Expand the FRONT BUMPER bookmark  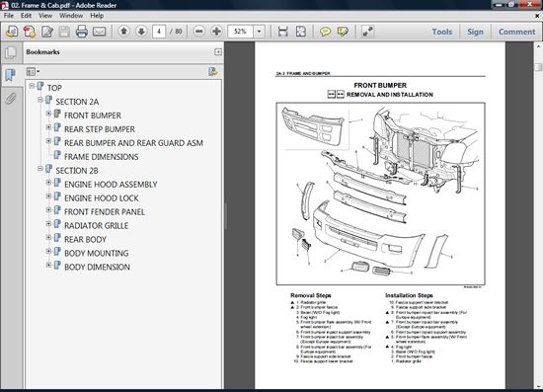click(48, 114)
